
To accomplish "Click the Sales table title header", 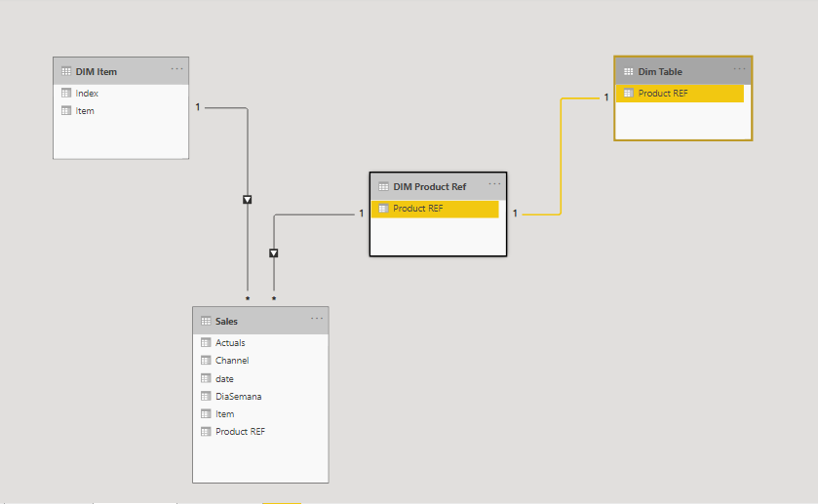I will (x=226, y=322).
